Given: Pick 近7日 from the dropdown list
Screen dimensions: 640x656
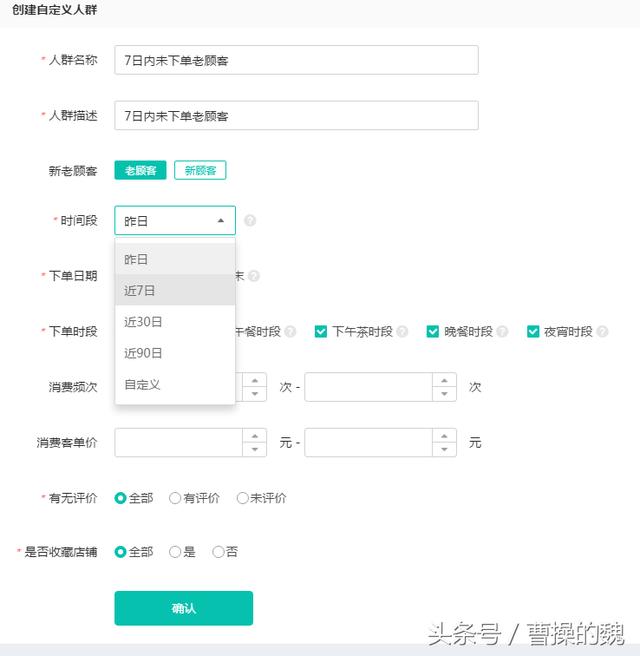Looking at the screenshot, I should (175, 290).
